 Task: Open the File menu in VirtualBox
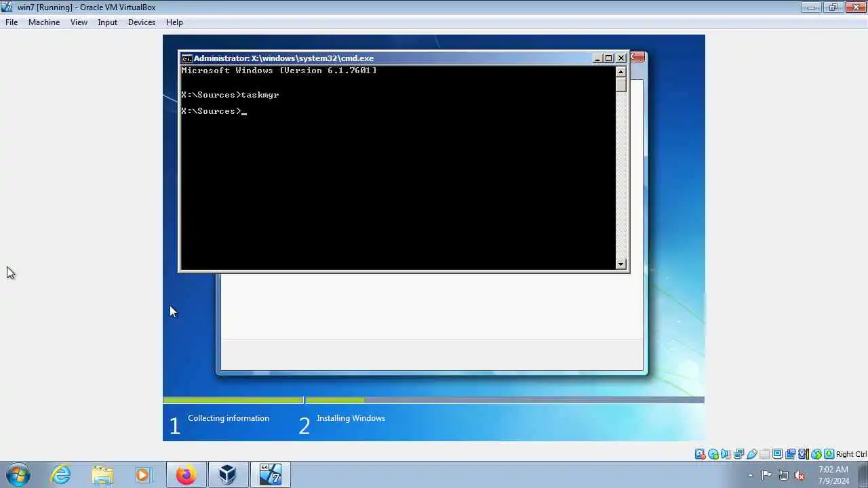pos(12,22)
